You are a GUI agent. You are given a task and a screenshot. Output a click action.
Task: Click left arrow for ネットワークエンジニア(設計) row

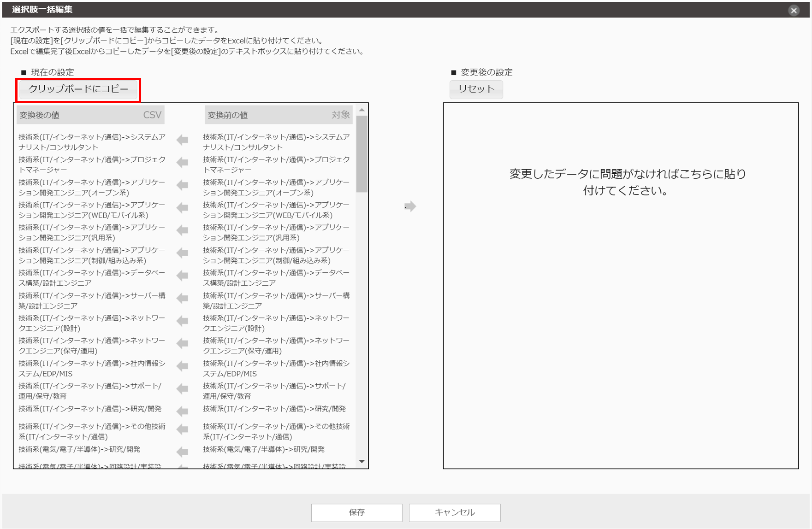183,321
